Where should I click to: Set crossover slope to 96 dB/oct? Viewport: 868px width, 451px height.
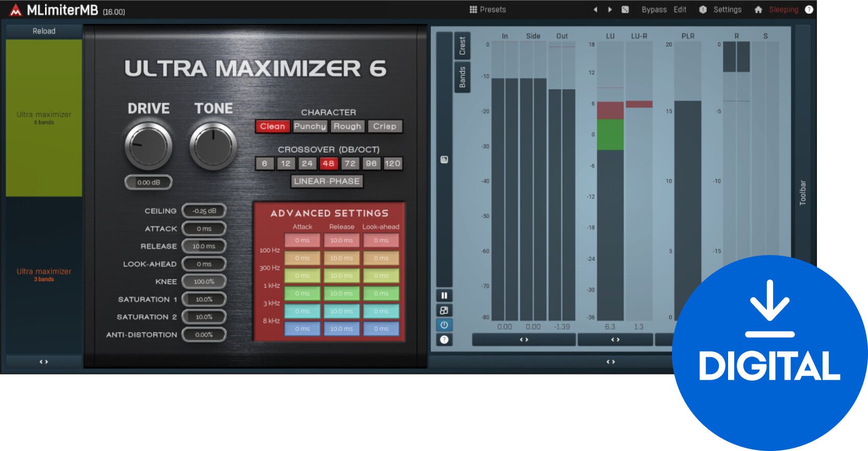(371, 163)
